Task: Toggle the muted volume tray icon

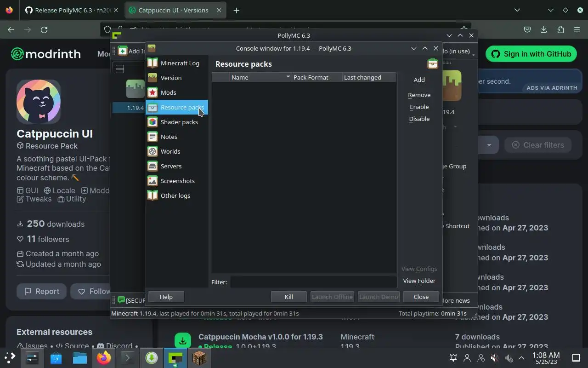Action: coord(495,358)
